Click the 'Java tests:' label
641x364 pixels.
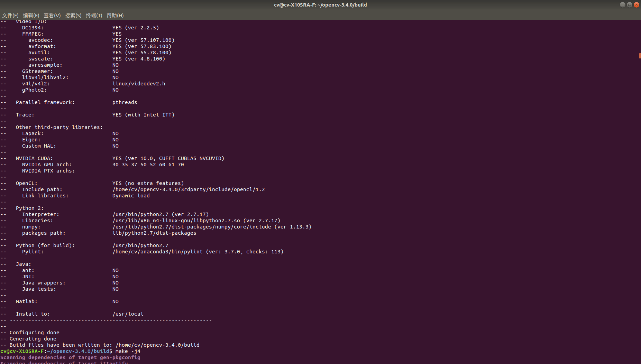point(39,289)
